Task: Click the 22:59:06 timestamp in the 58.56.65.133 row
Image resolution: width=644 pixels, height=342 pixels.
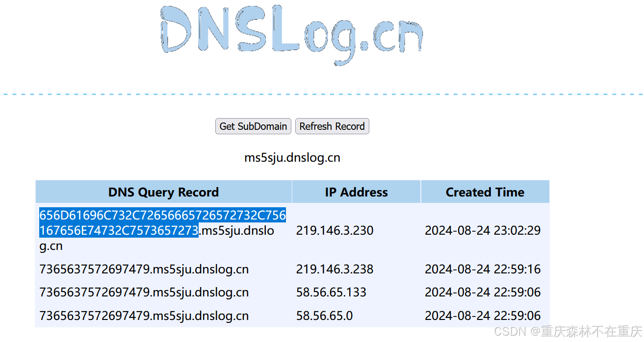Action: click(x=483, y=292)
